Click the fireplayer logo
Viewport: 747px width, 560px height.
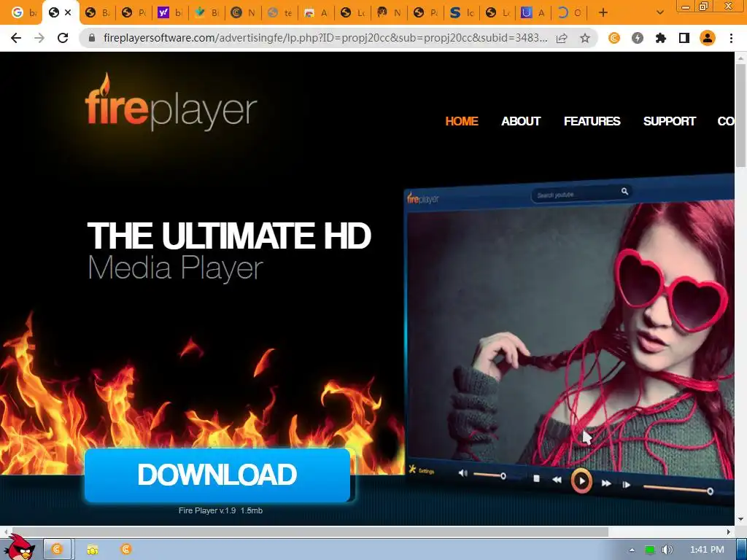coord(171,102)
